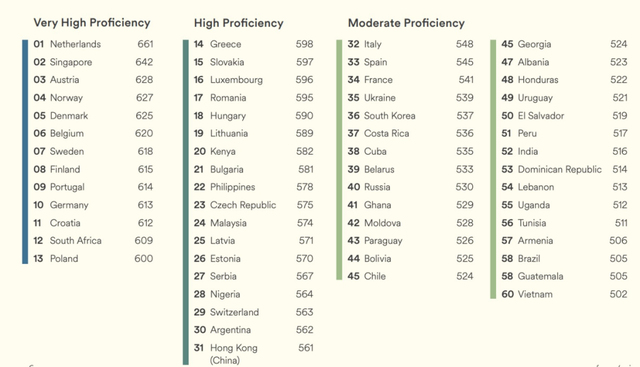Select Dominican Republic entry

[x=564, y=169]
